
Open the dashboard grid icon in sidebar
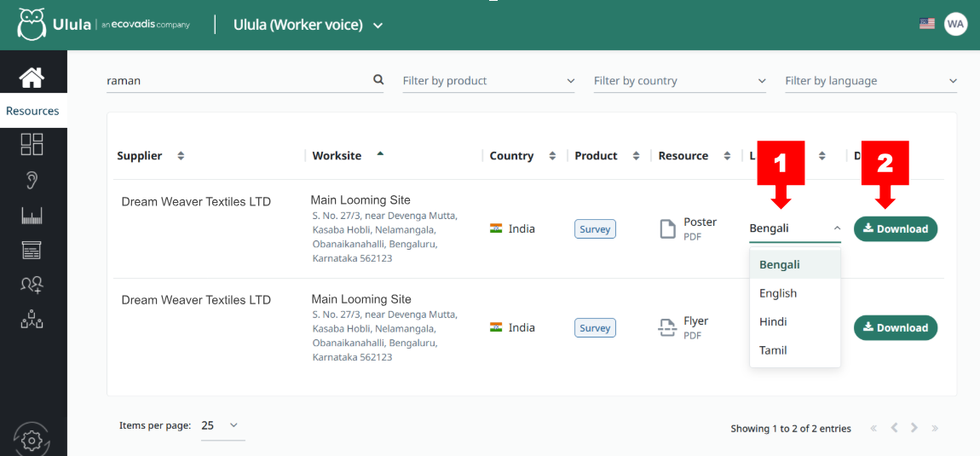(32, 144)
